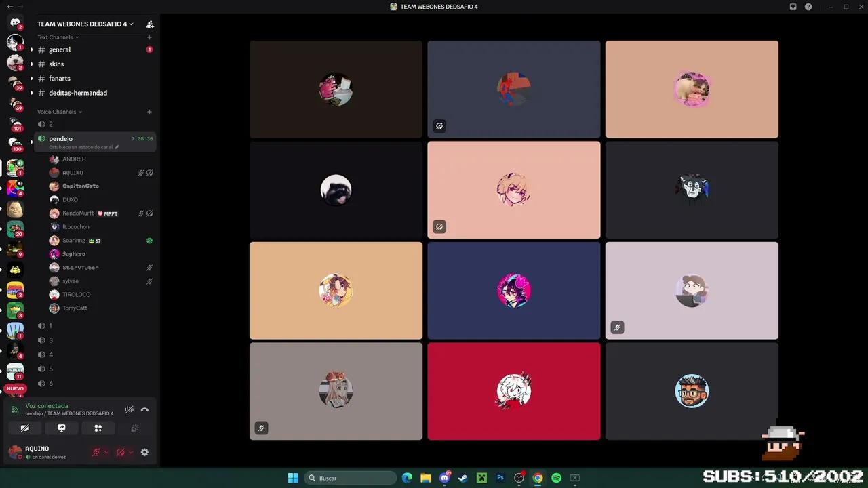Image resolution: width=868 pixels, height=488 pixels.
Task: Open Photoshop from the taskbar
Action: coord(500,478)
